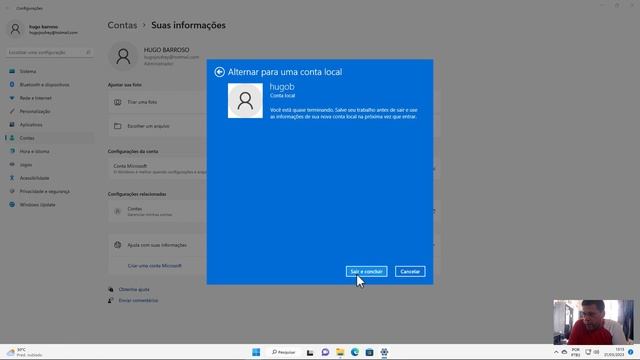Open the taskbar clock and date
Screen dimensions: 640x360
(614, 352)
